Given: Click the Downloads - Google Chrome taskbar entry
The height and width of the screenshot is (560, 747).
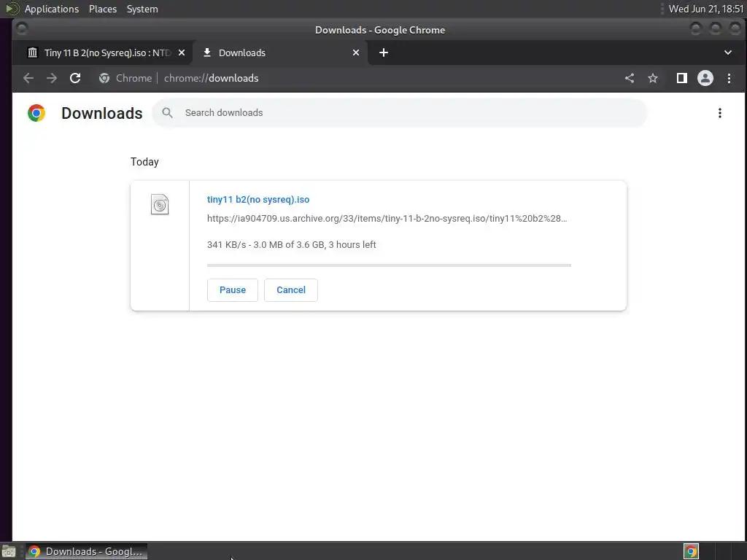Looking at the screenshot, I should click(x=86, y=551).
